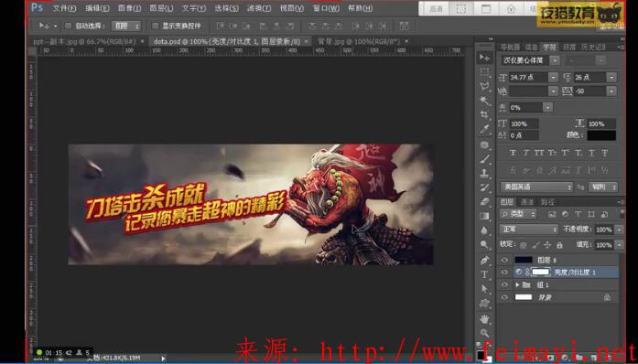Screen dimensions: 638x364
Task: Select the Crop tool in toolbar
Action: coord(484,114)
